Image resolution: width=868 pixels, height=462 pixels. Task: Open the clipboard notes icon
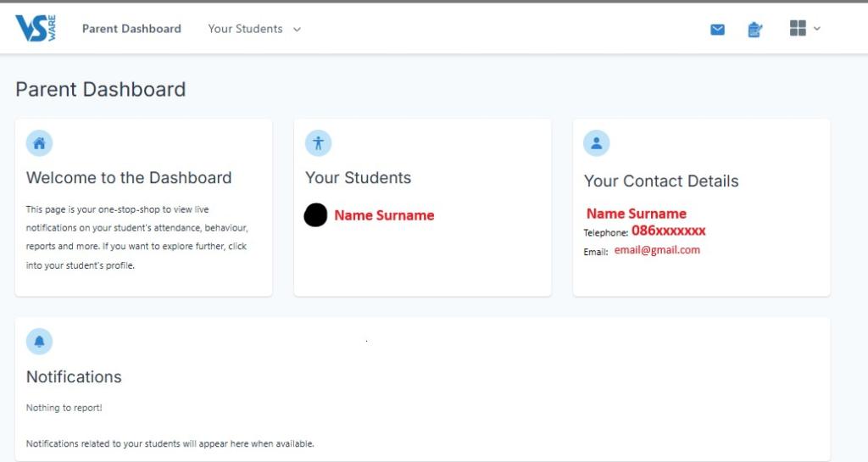click(x=754, y=30)
